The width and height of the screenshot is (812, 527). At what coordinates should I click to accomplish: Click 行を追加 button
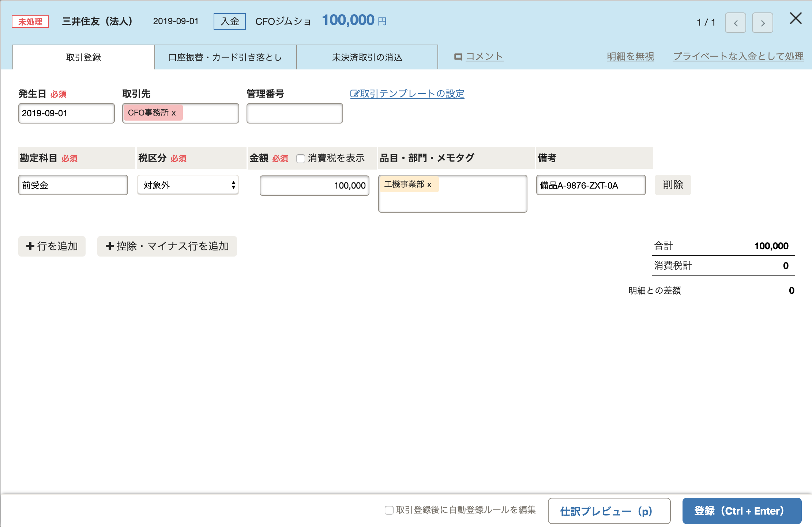click(52, 246)
